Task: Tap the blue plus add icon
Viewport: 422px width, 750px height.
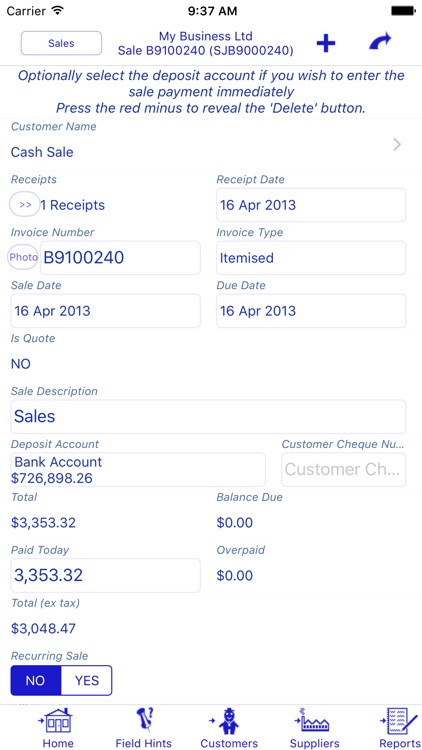Action: (326, 44)
